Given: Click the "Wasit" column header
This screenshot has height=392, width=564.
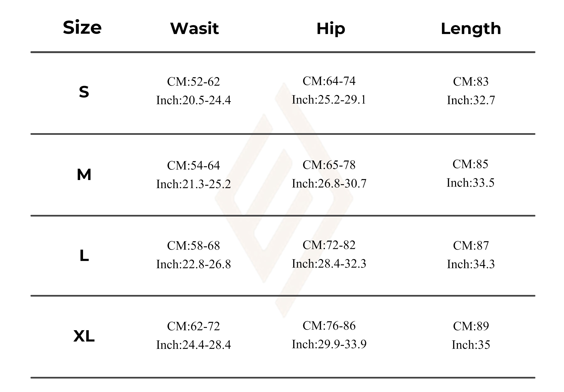Looking at the screenshot, I should pyautogui.click(x=194, y=28).
